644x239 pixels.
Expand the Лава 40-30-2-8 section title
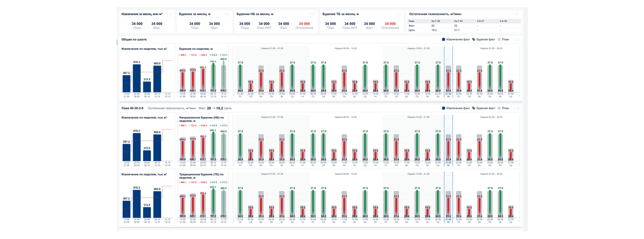[133, 108]
